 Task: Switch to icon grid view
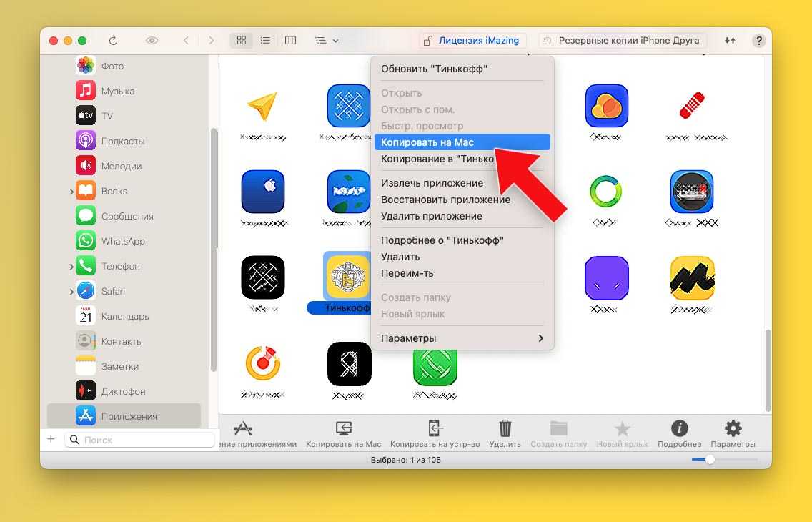242,41
